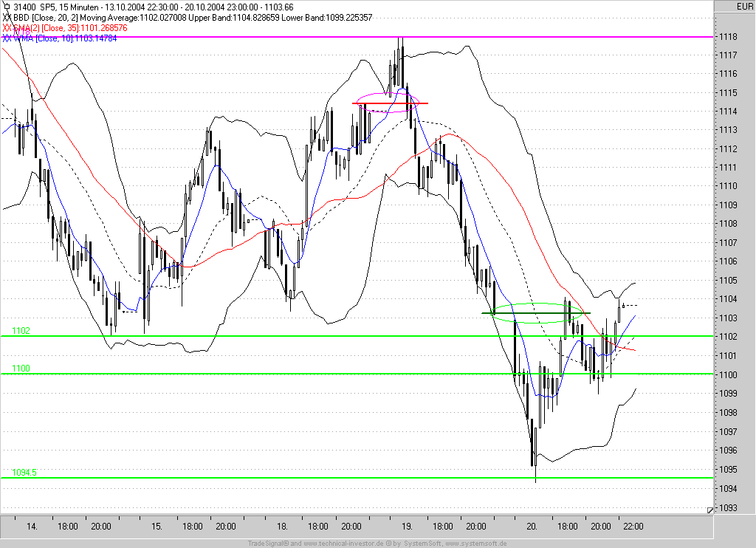Image resolution: width=756 pixels, height=548 pixels.
Task: Click the candlestick symbol icon before 31400
Action: [6, 7]
